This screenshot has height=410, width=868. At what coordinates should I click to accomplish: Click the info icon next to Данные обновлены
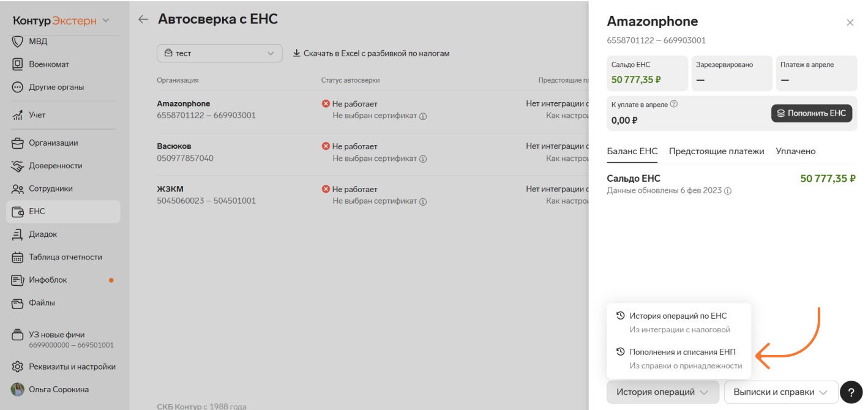point(728,191)
